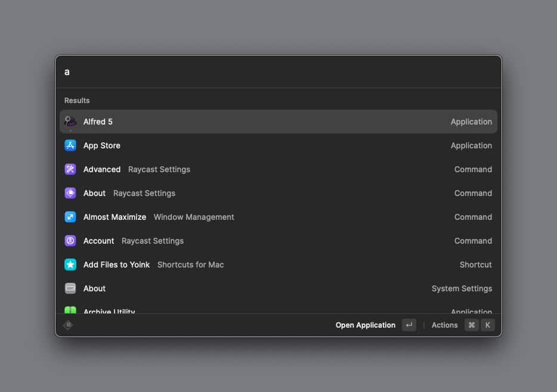557x392 pixels.
Task: Select the Alfred 5 result name
Action: click(98, 122)
